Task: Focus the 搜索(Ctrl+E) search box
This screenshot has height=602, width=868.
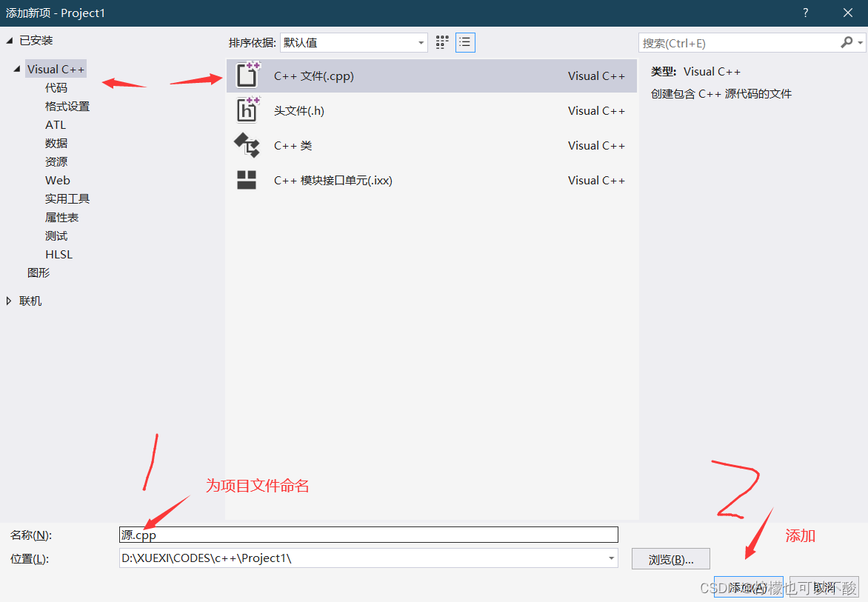Action: tap(739, 43)
